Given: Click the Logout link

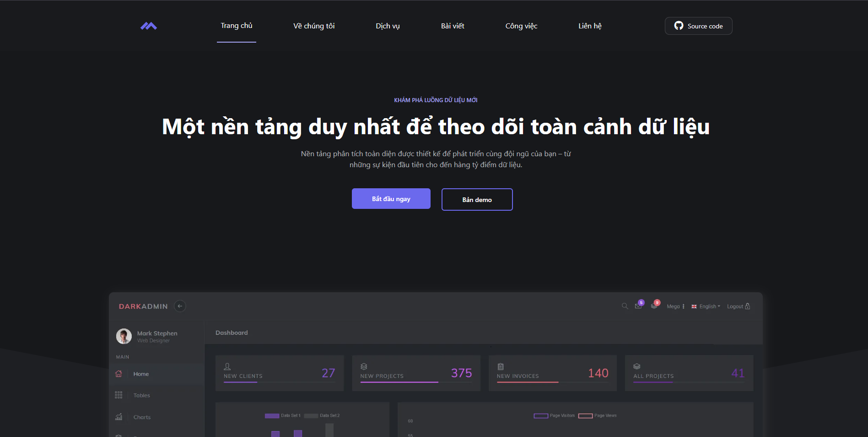Looking at the screenshot, I should [x=738, y=306].
